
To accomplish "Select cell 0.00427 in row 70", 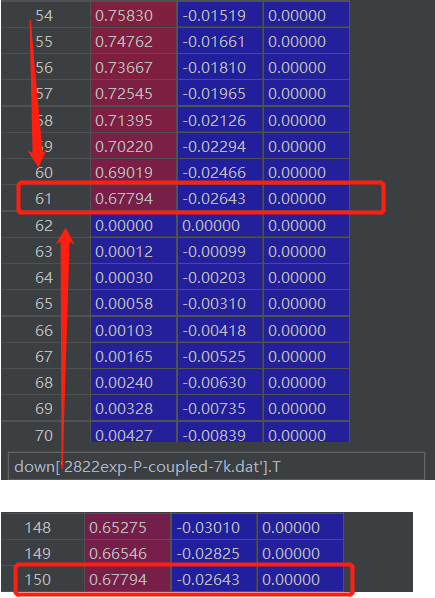I will click(133, 433).
